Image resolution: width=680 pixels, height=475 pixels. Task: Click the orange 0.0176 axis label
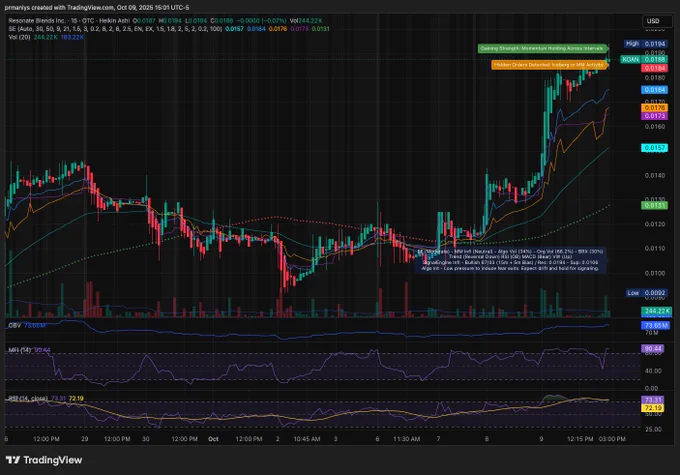tap(654, 108)
